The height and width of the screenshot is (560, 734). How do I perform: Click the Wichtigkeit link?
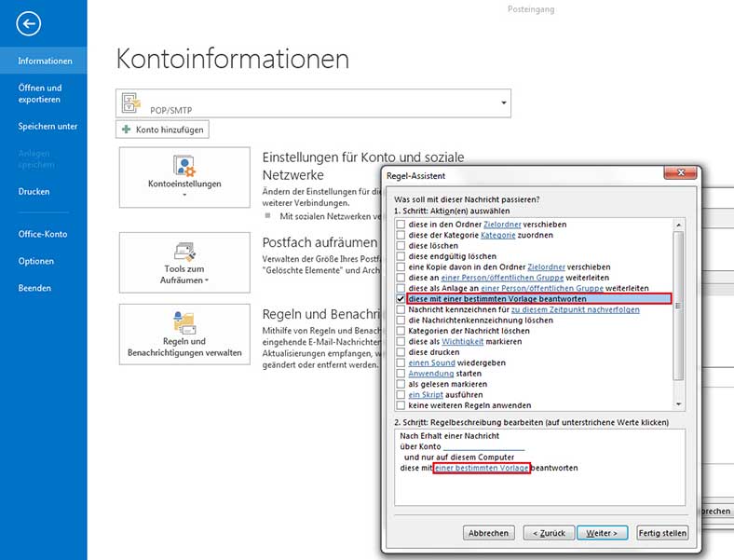(x=463, y=341)
